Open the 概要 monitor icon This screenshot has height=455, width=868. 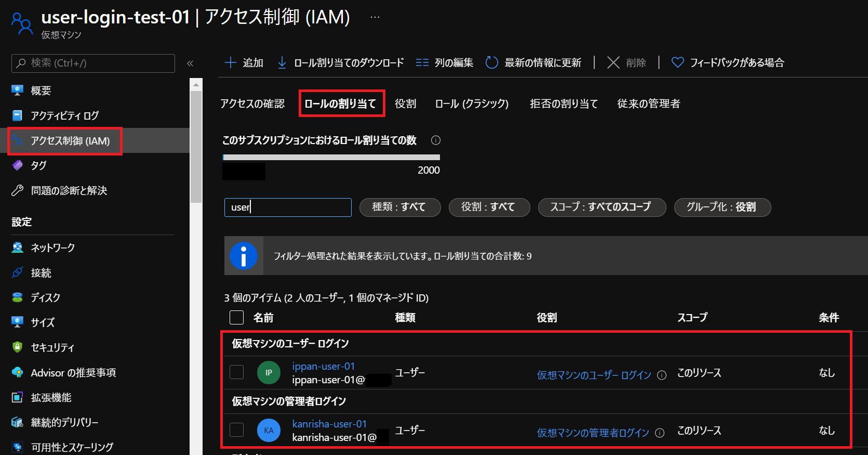[17, 90]
